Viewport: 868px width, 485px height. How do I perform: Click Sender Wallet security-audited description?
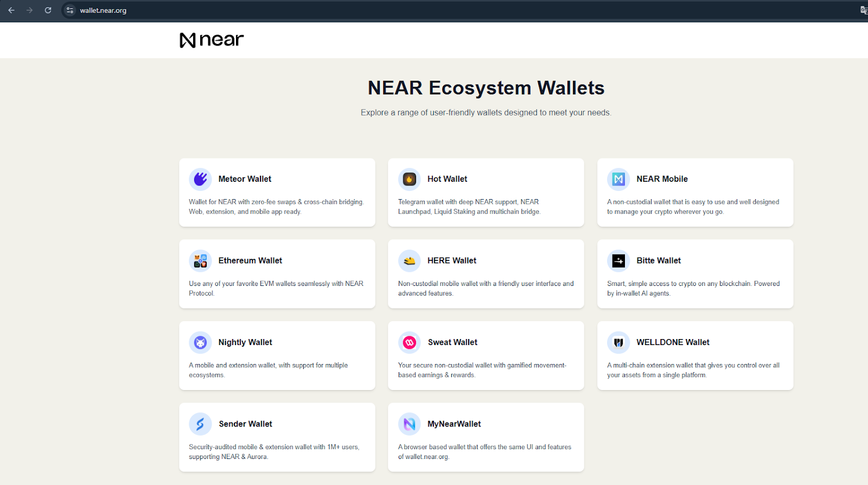tap(274, 452)
